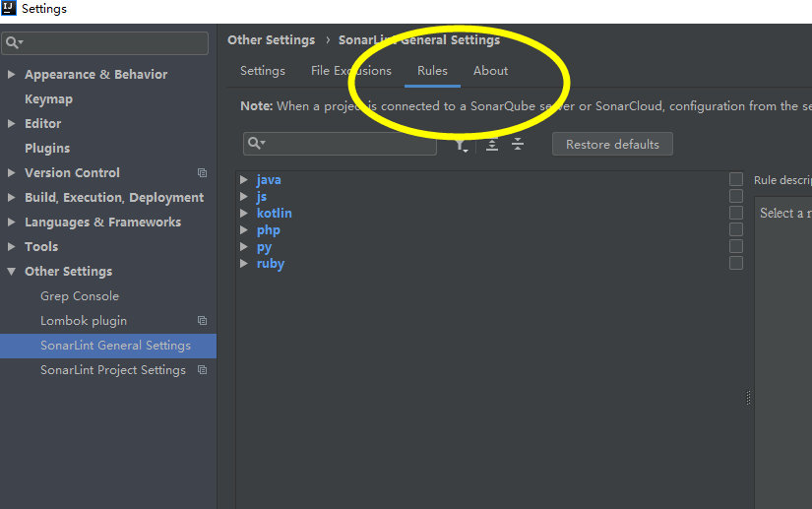Click project-level icon beside Version Control
Screen dimensions: 812x509
point(203,173)
